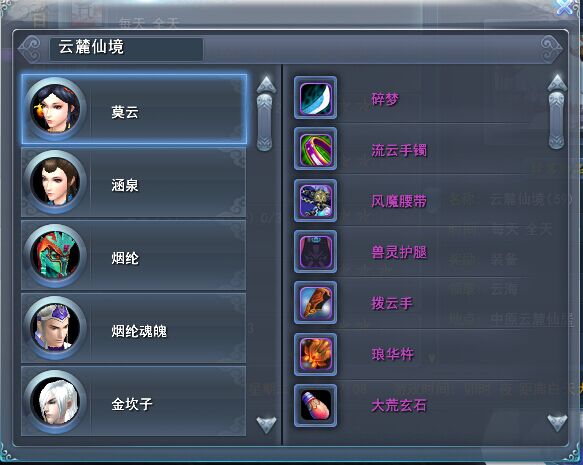Screen dimensions: 583x465
Task: Click the 流云手镯 item name link
Action: click(399, 150)
